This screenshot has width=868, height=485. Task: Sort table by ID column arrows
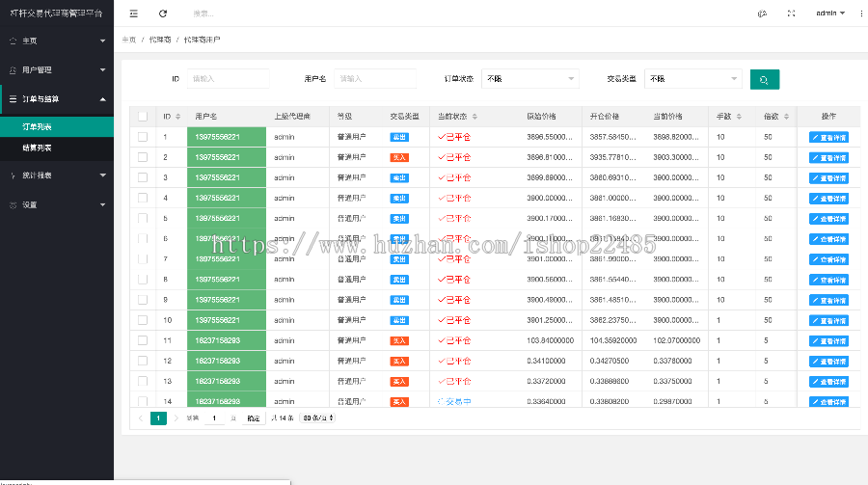(177, 117)
